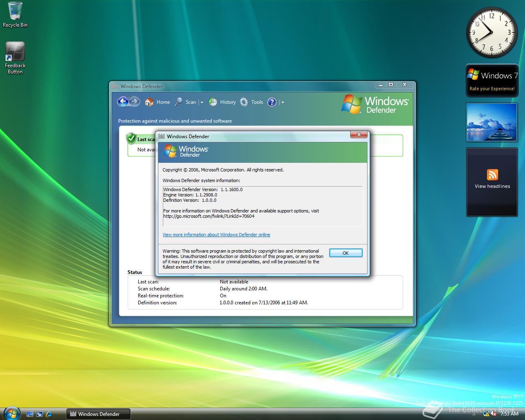Screen dimensions: 525x420
Task: Click the 'Status' section heading
Action: pos(135,272)
